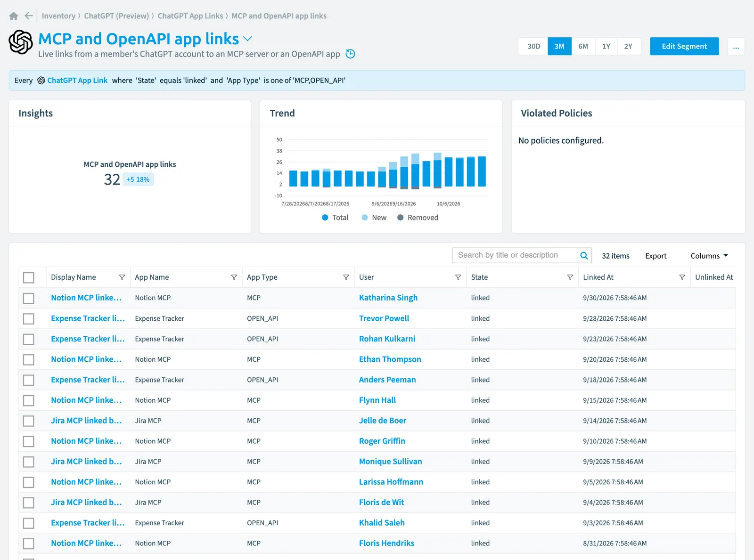Check the Floris de Wit row checkbox
The width and height of the screenshot is (754, 560).
29,503
